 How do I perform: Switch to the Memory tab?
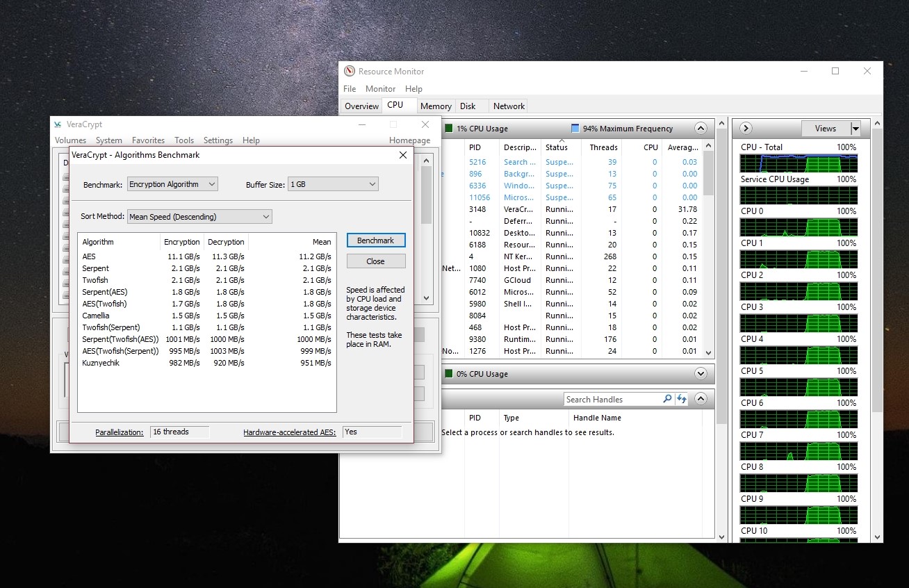click(x=436, y=106)
